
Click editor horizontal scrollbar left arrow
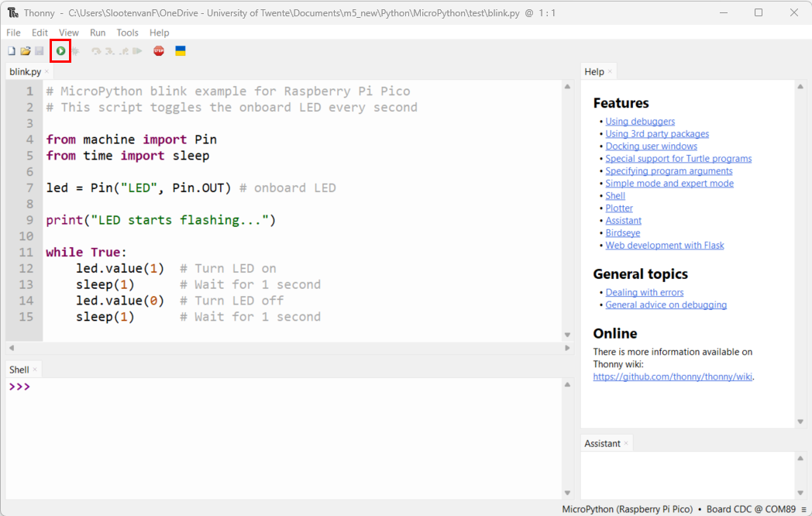(12, 348)
